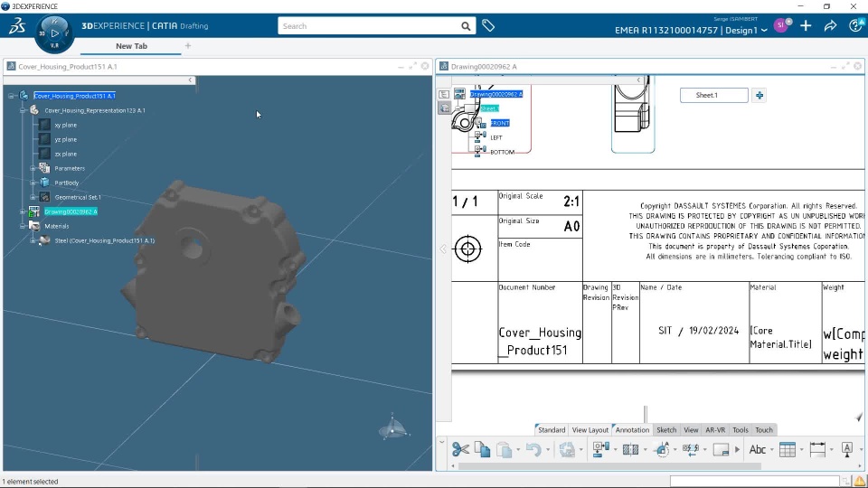Add a new sheet with plus button
The height and width of the screenshot is (488, 868).
pyautogui.click(x=759, y=95)
